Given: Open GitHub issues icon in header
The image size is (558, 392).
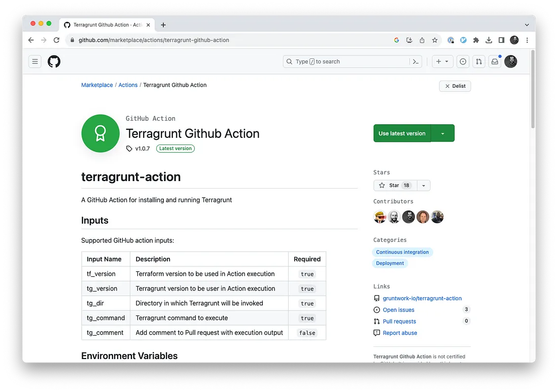Looking at the screenshot, I should [x=463, y=61].
